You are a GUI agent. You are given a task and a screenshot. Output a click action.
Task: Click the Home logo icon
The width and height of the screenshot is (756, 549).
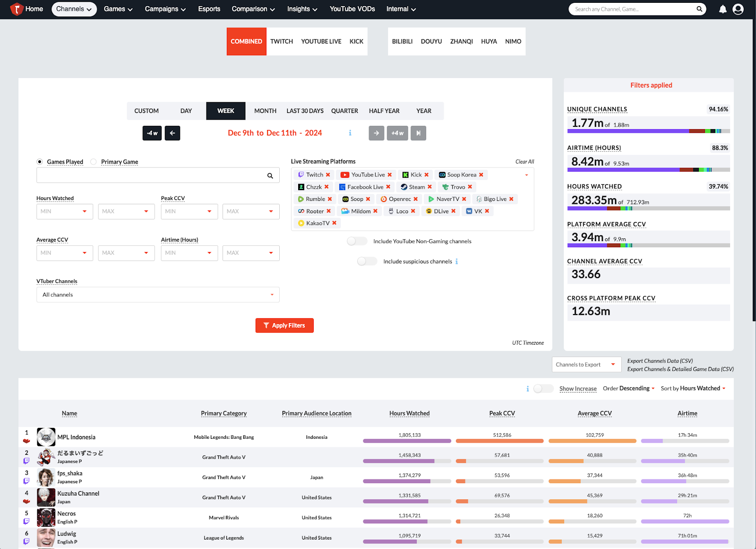tap(17, 9)
